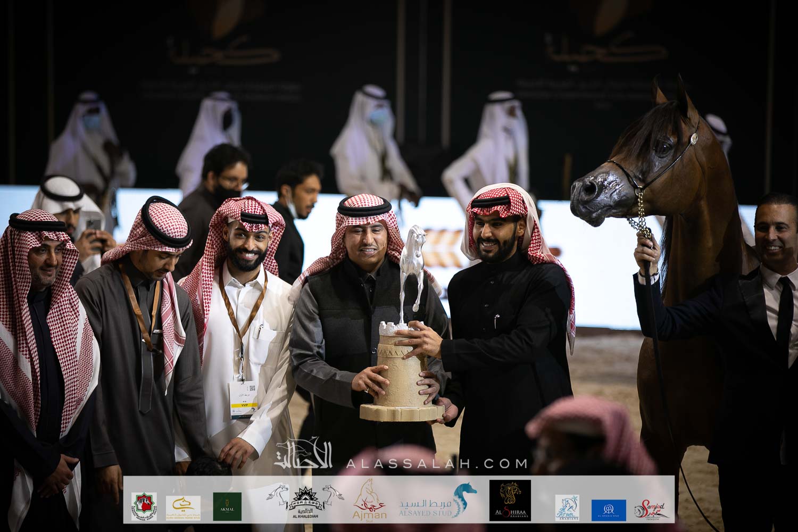Click the light blue horse Arabians logo
798x532 pixels.
coord(567,508)
